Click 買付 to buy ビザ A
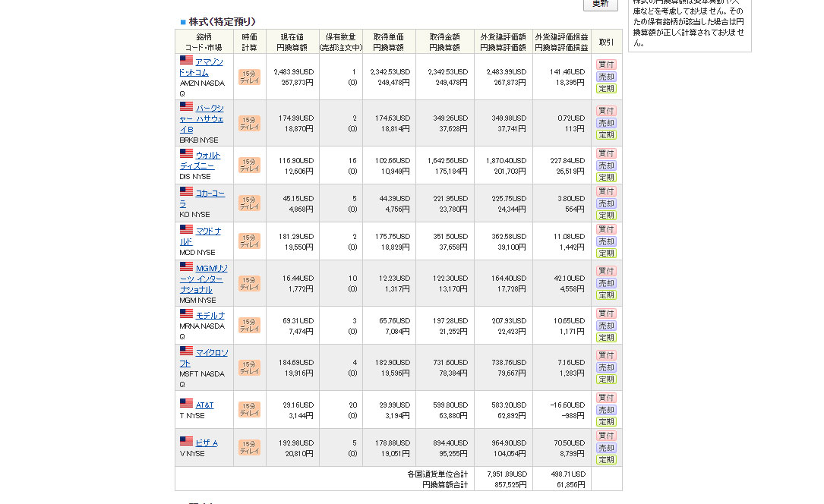The height and width of the screenshot is (504, 824). coord(606,436)
